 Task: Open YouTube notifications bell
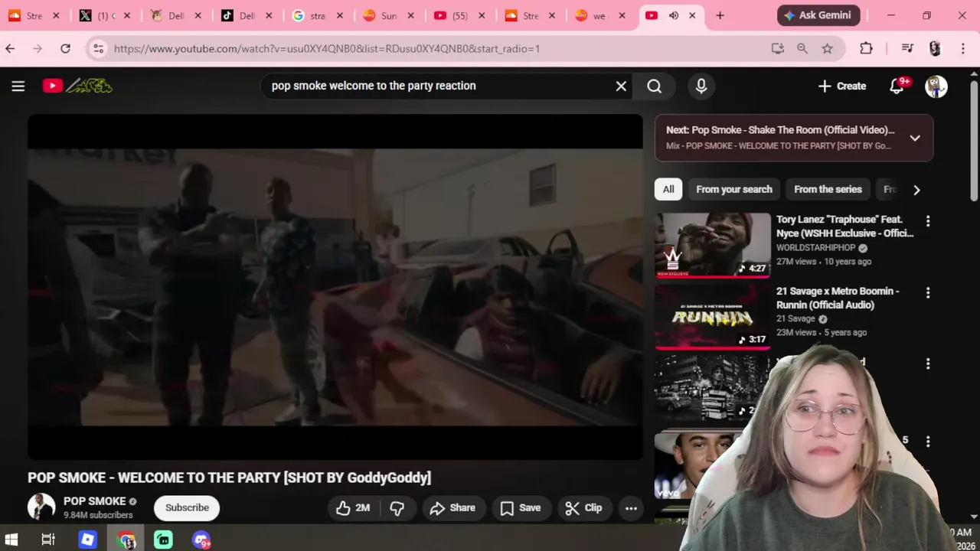(897, 86)
